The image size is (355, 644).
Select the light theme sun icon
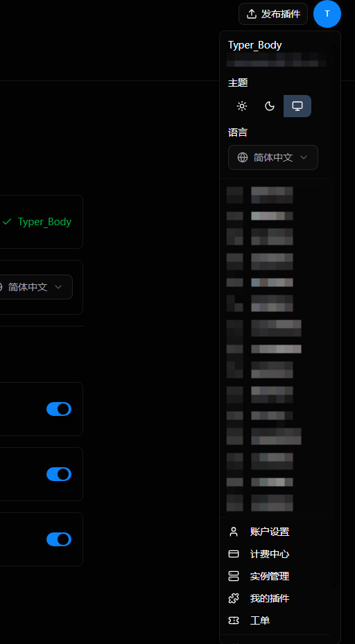point(242,106)
